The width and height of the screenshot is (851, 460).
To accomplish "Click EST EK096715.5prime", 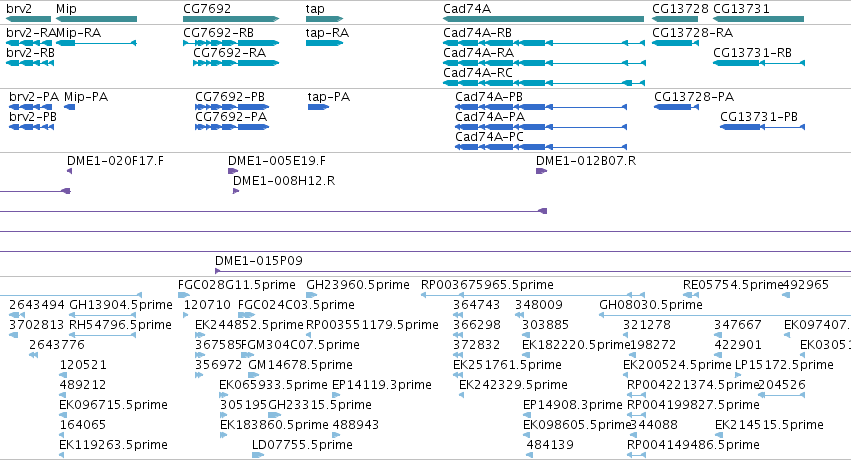I will click(x=63, y=416).
